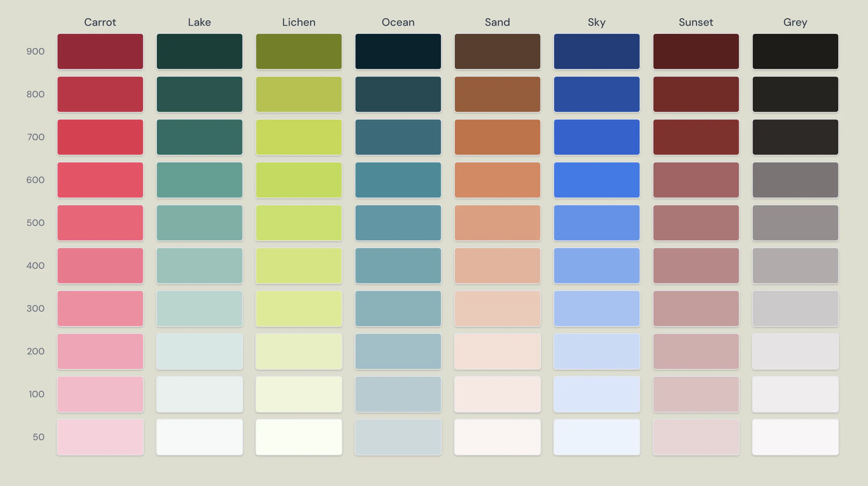Select the Sunset 100 pale swatch

tap(696, 394)
